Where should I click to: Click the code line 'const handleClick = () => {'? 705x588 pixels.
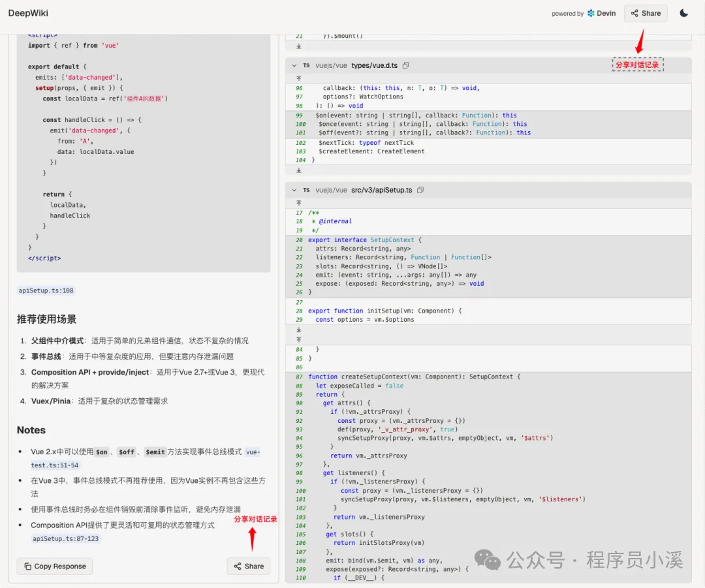[x=92, y=120]
